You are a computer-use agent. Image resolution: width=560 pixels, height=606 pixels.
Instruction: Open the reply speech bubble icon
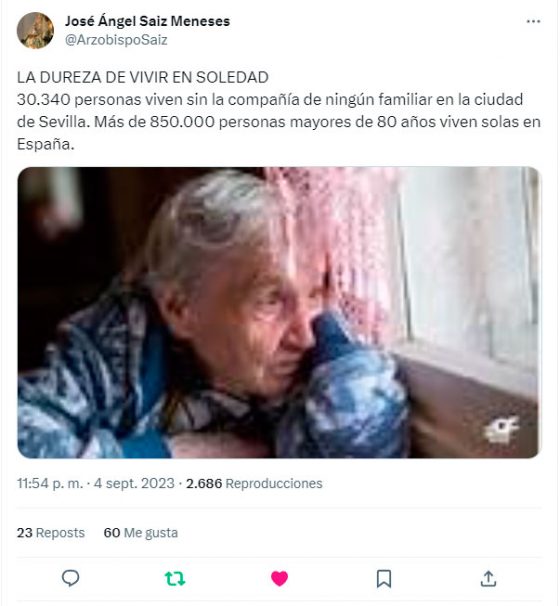pyautogui.click(x=70, y=579)
